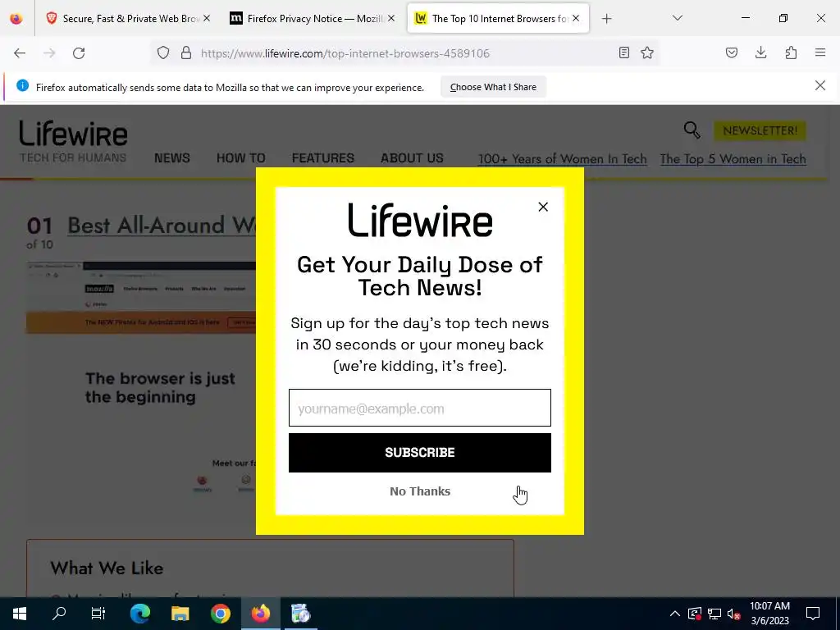Expand the list all tabs dropdown arrow
Screen dimensions: 840x630
coord(677,18)
